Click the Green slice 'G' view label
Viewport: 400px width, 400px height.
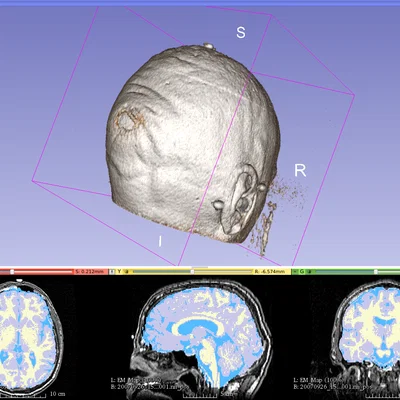pyautogui.click(x=302, y=272)
